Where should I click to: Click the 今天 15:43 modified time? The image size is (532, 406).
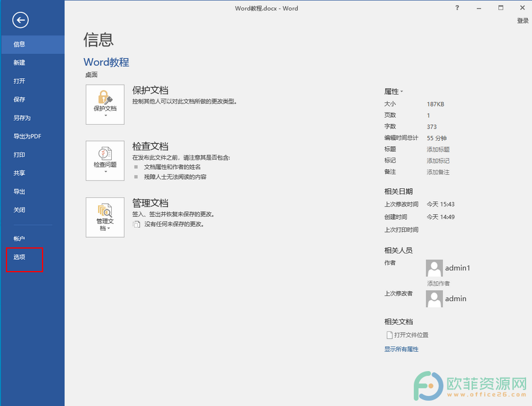pyautogui.click(x=440, y=204)
